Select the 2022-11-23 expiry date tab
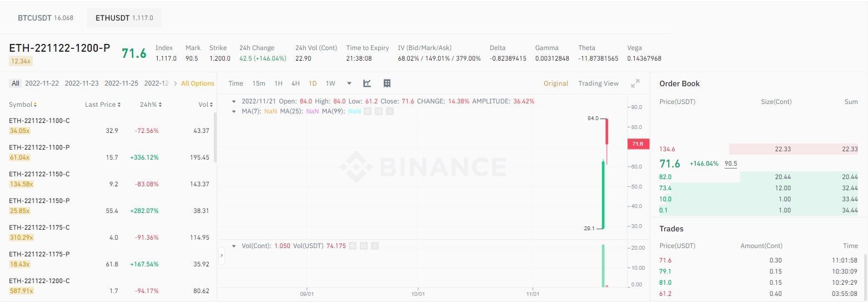 [x=82, y=83]
